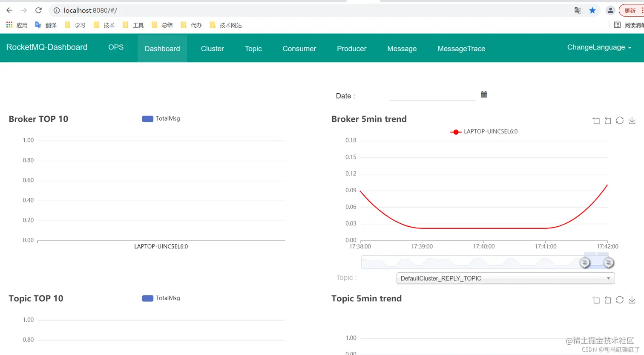Go to the Topic tab
The width and height of the screenshot is (644, 355).
coord(253,49)
